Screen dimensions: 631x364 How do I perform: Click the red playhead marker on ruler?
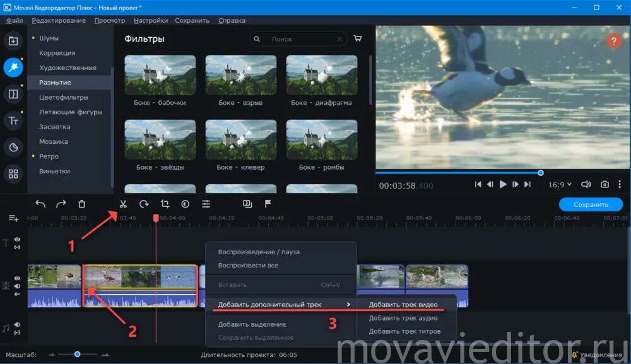[x=156, y=218]
